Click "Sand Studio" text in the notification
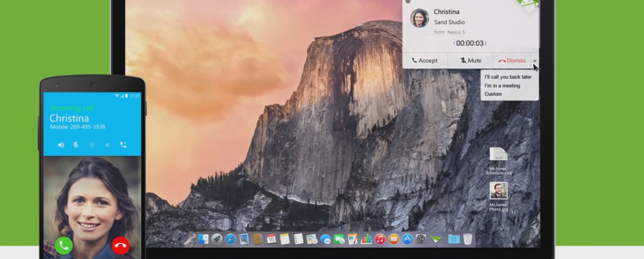The height and width of the screenshot is (259, 644). pyautogui.click(x=450, y=22)
